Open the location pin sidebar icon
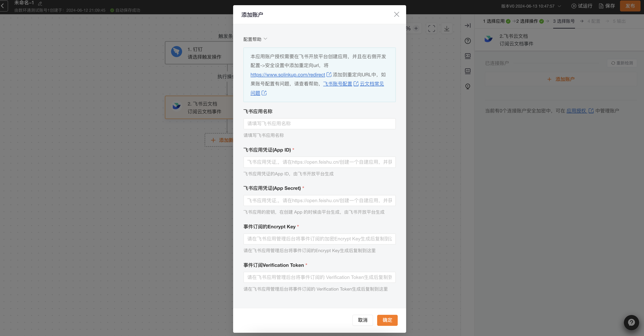 468,86
